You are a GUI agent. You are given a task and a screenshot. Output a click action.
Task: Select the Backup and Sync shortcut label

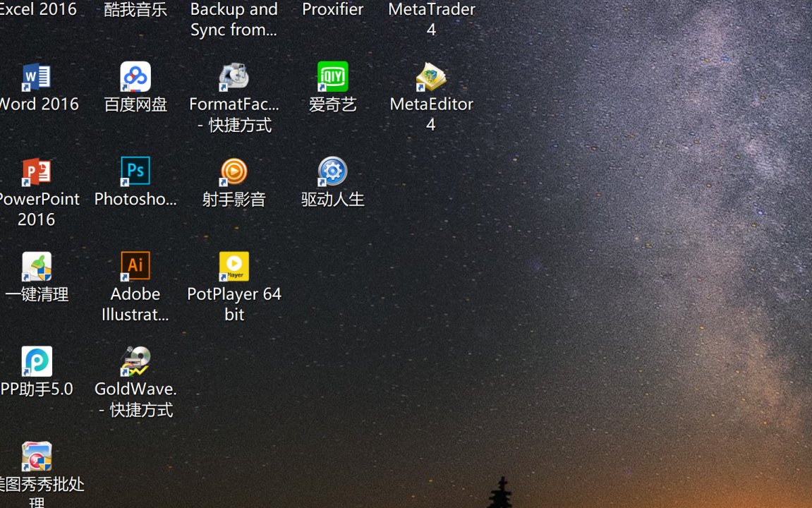pos(234,19)
